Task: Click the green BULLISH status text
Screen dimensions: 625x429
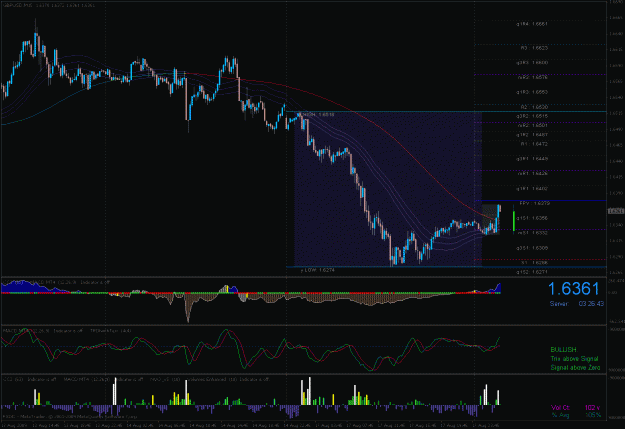Action: click(x=563, y=350)
